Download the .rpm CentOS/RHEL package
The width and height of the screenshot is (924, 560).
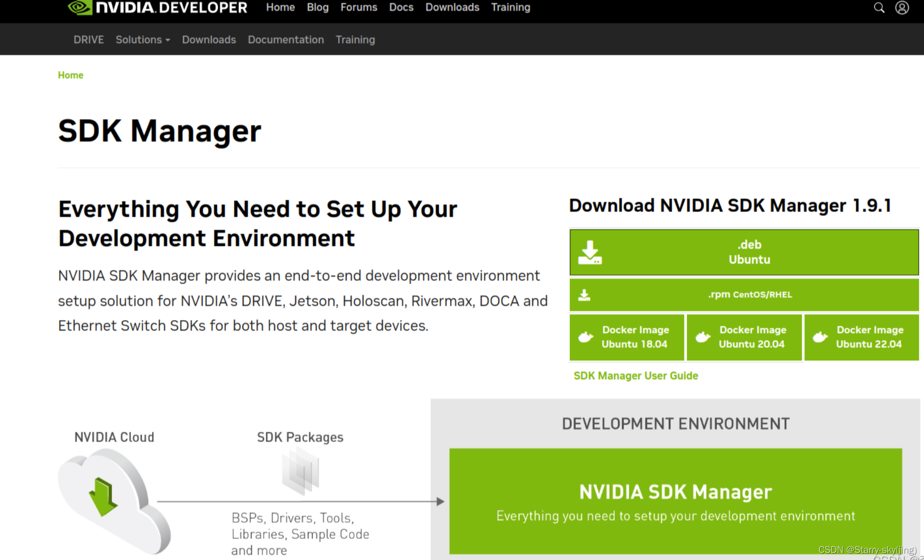tap(744, 295)
